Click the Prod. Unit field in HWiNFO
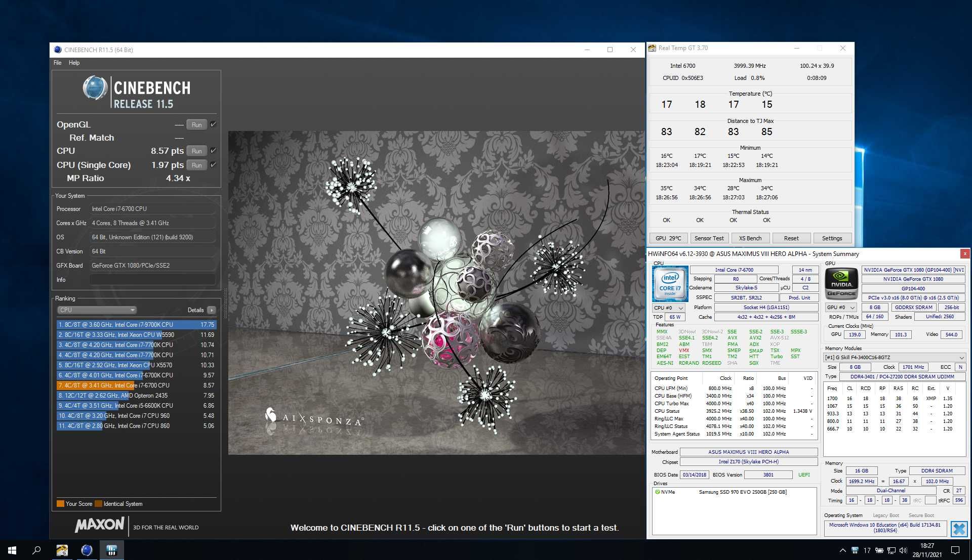 point(799,298)
